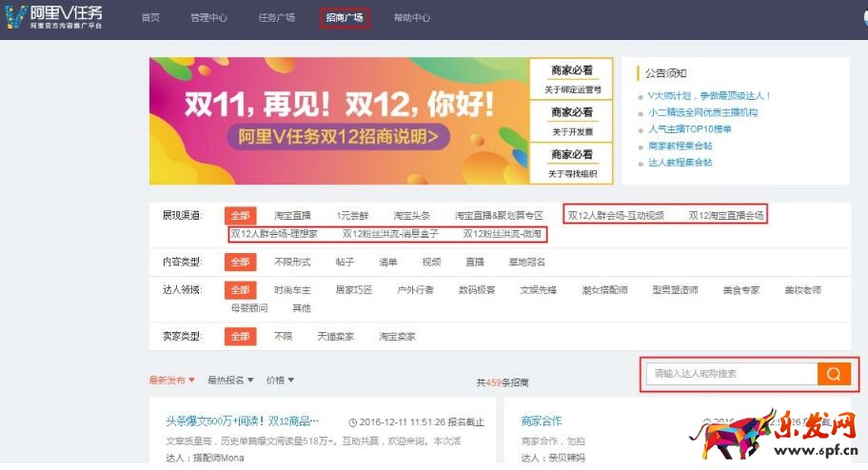The width and height of the screenshot is (868, 470).
Task: Select the 淘宝直播 channel filter
Action: pyautogui.click(x=293, y=216)
